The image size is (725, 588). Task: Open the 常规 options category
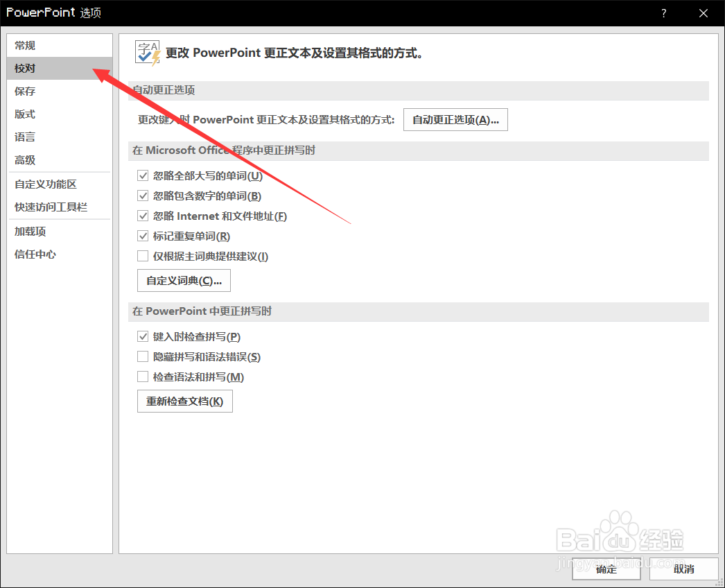(x=60, y=45)
